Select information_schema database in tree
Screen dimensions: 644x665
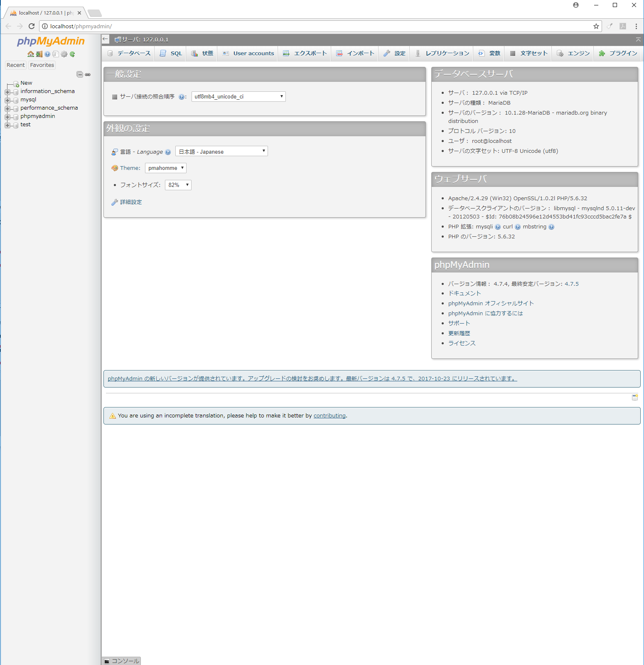coord(47,91)
